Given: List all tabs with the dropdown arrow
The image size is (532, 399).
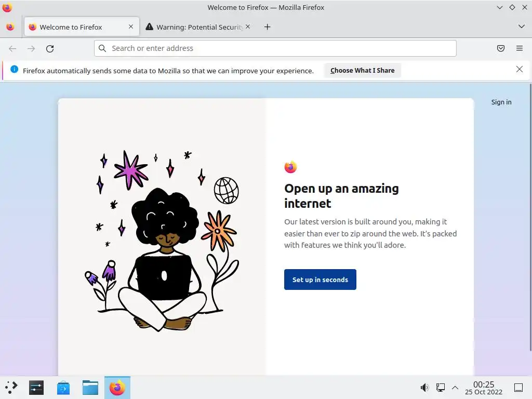Looking at the screenshot, I should click(x=522, y=26).
